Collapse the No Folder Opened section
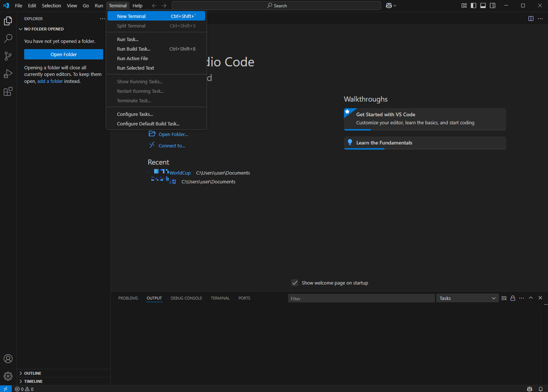548x392 pixels. 63,29
